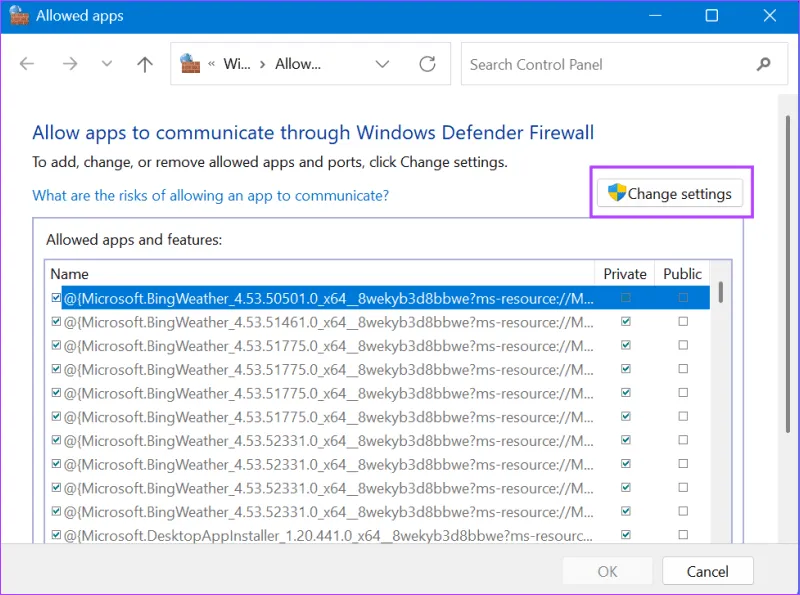
Task: Uncheck Private access for BingWeather 4.53.52331
Action: (624, 440)
